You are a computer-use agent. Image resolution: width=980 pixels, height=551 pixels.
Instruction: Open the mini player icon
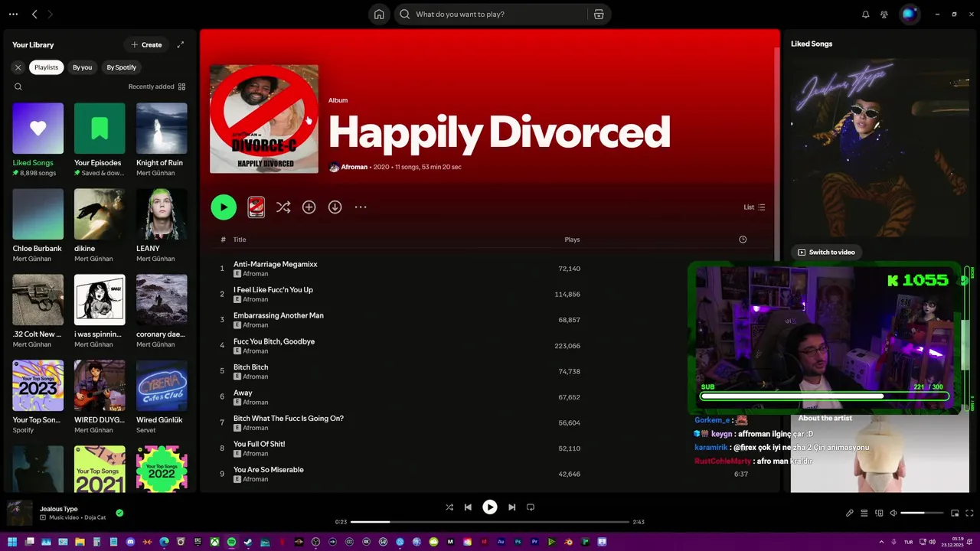[955, 513]
